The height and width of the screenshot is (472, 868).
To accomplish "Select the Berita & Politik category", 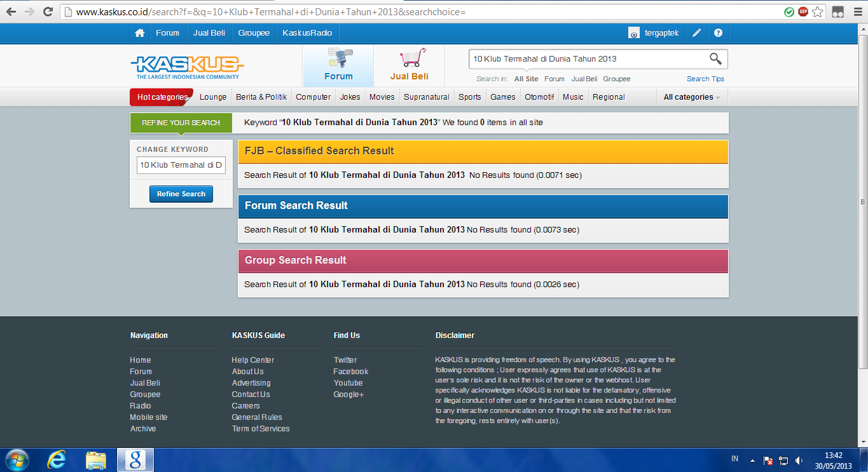I will tap(261, 97).
